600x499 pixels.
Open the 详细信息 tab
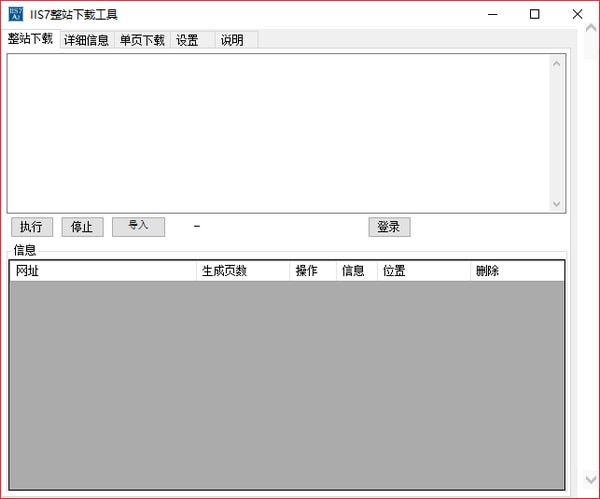click(86, 40)
